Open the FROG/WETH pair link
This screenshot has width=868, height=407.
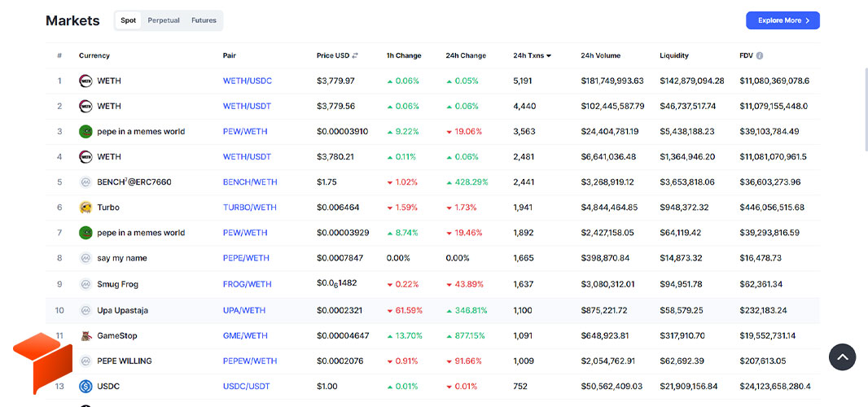(x=248, y=284)
